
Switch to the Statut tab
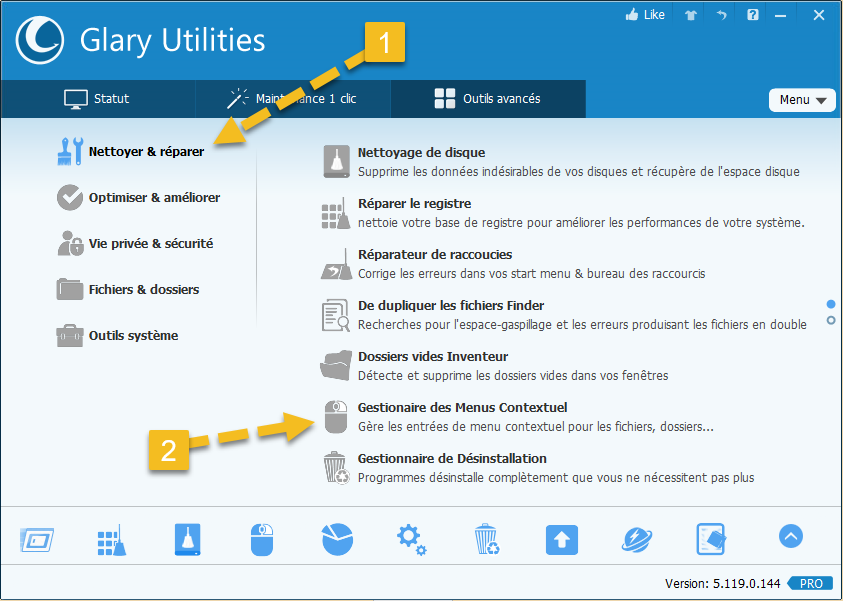click(x=97, y=99)
